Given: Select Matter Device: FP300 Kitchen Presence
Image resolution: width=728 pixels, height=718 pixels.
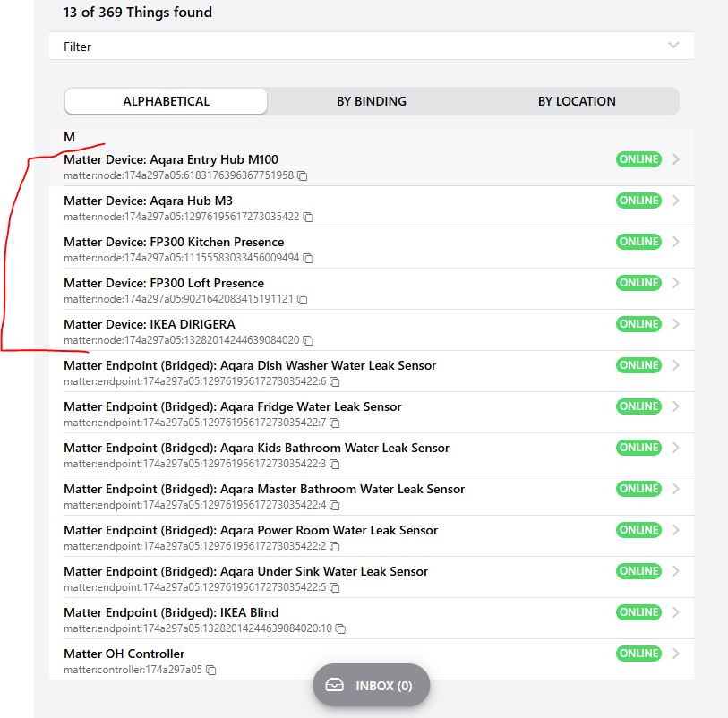Looking at the screenshot, I should [x=174, y=242].
